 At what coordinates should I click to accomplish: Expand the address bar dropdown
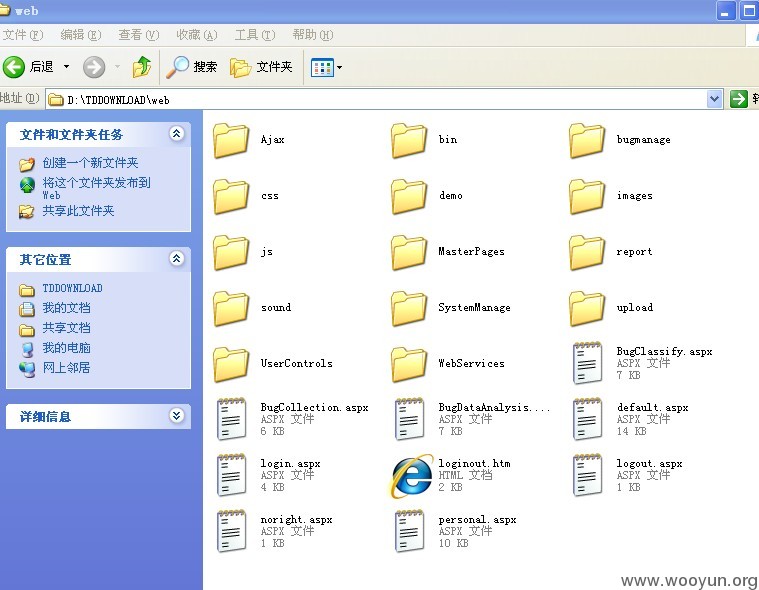pyautogui.click(x=714, y=99)
